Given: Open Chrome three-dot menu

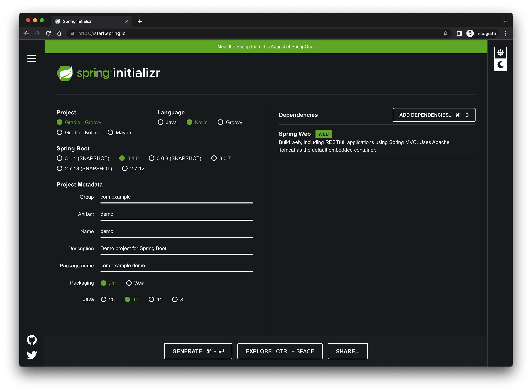Looking at the screenshot, I should [x=505, y=33].
